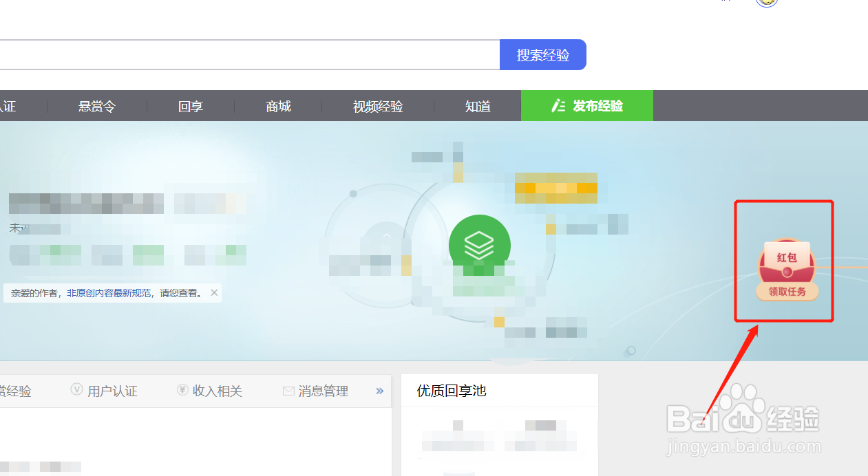Dismiss the author notice with the × icon
Image resolution: width=868 pixels, height=476 pixels.
tap(213, 292)
